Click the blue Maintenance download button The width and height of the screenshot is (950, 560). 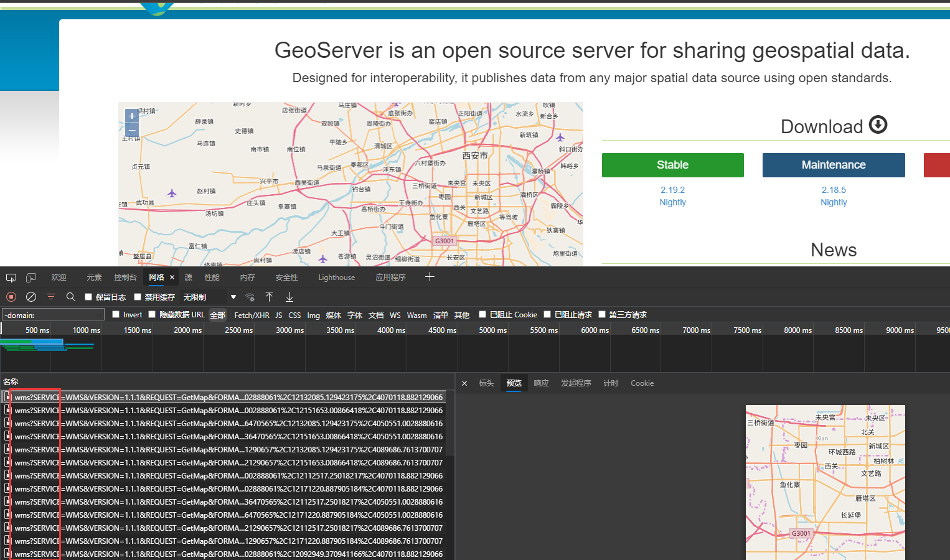pos(834,165)
